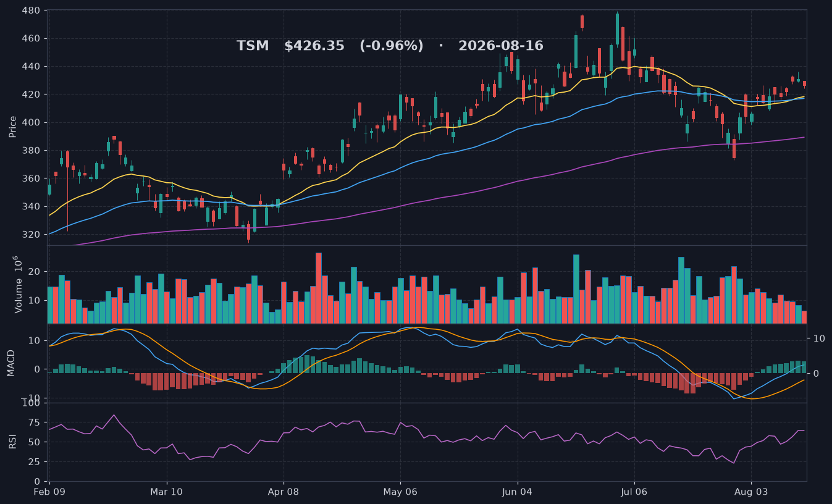832x504 pixels.
Task: Click the TSM ticker symbol in the title
Action: [253, 46]
